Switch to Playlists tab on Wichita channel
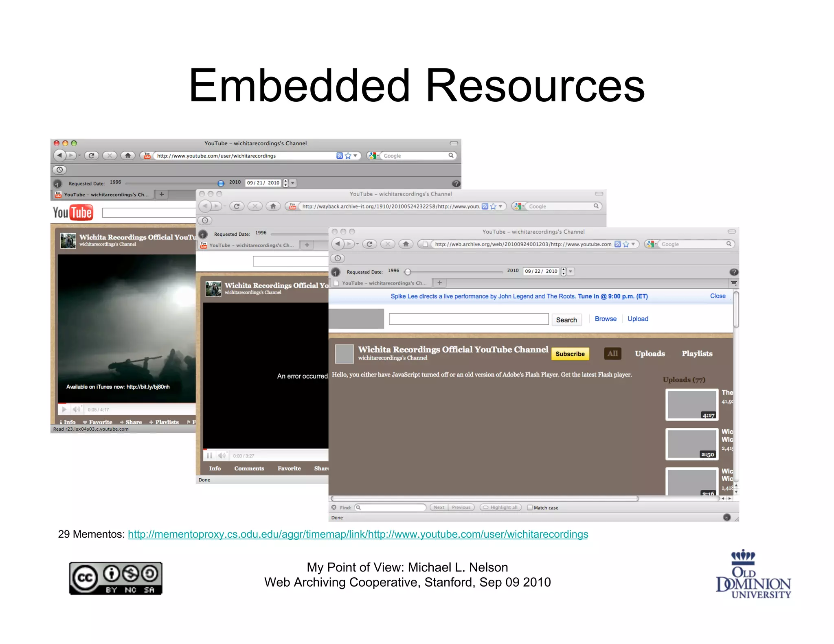This screenshot has width=834, height=644. click(x=697, y=353)
